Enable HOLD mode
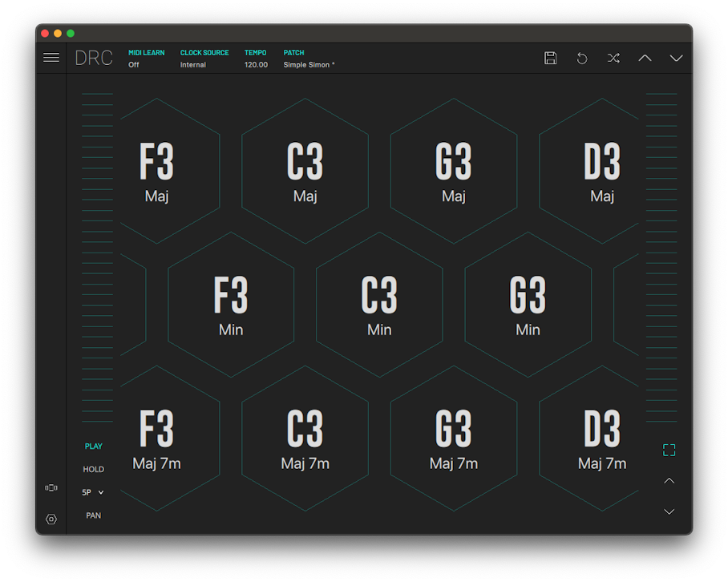This screenshot has width=728, height=582. pos(94,470)
